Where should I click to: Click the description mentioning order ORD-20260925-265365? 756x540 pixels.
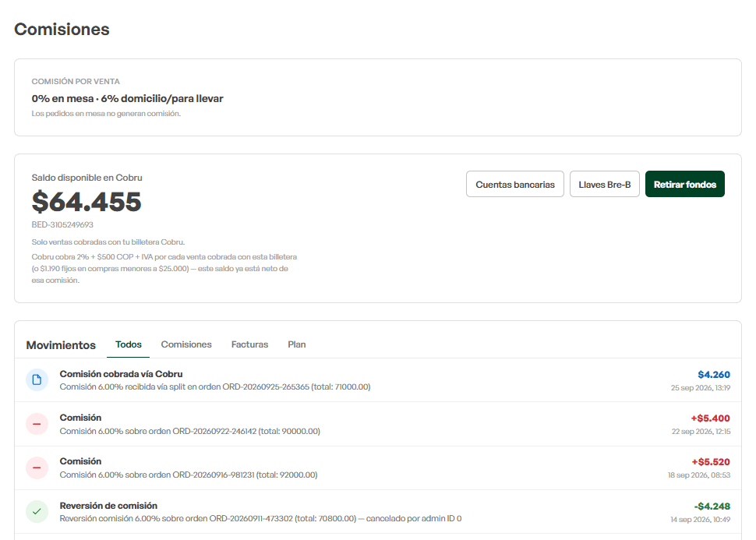(215, 387)
